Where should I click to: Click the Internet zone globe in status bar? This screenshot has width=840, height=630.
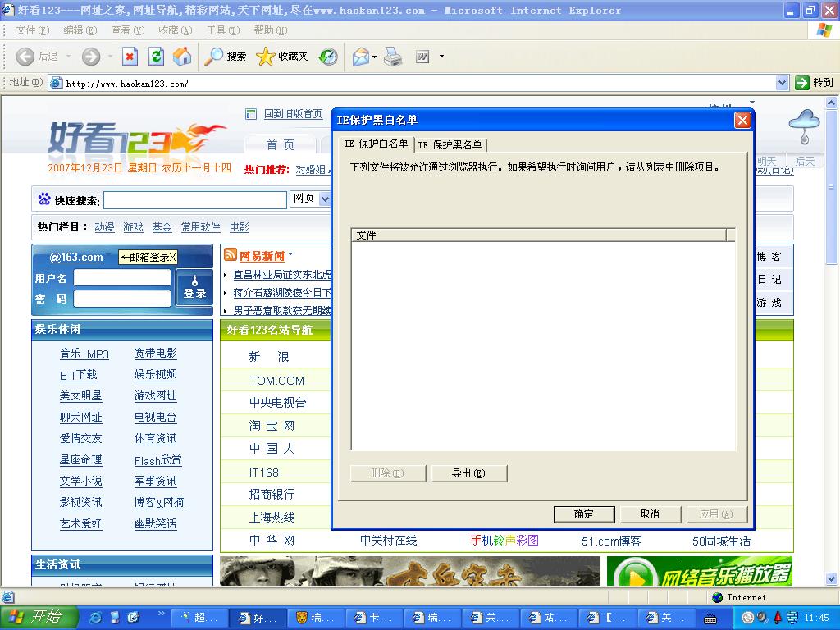(x=717, y=597)
